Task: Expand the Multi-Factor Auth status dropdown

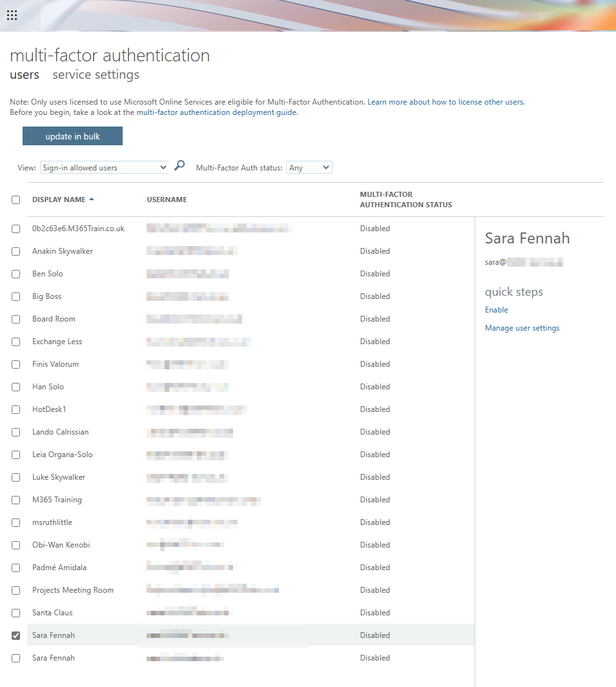Action: (x=309, y=168)
